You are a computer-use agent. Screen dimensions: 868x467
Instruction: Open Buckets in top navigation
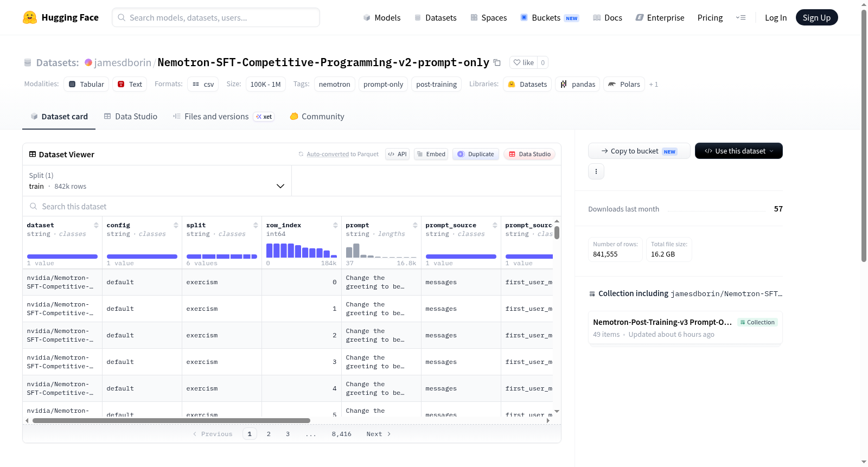pos(550,17)
